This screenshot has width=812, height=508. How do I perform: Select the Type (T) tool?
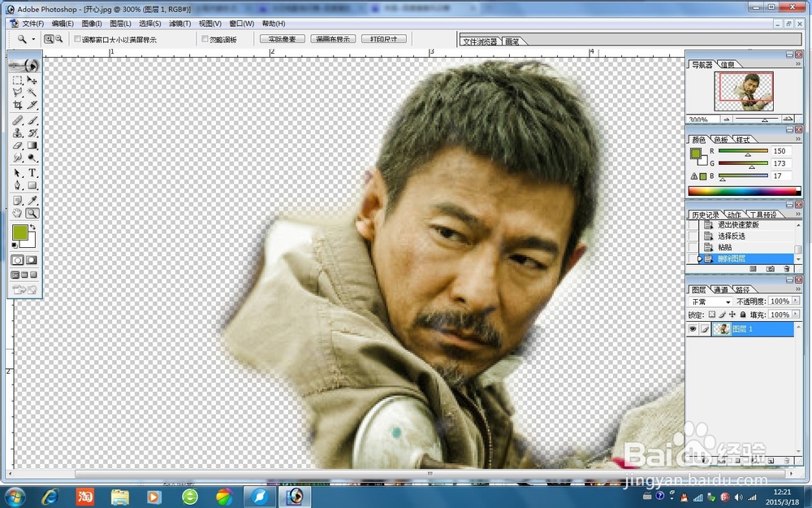32,172
